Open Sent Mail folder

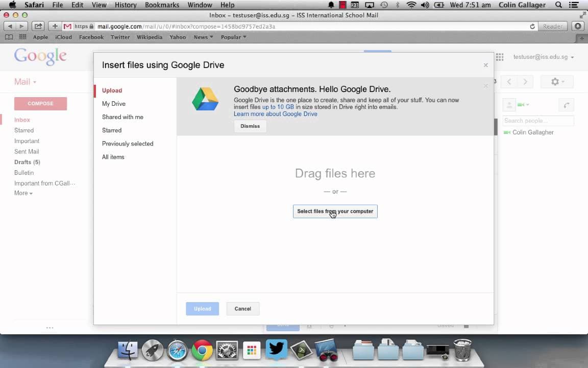(x=27, y=152)
